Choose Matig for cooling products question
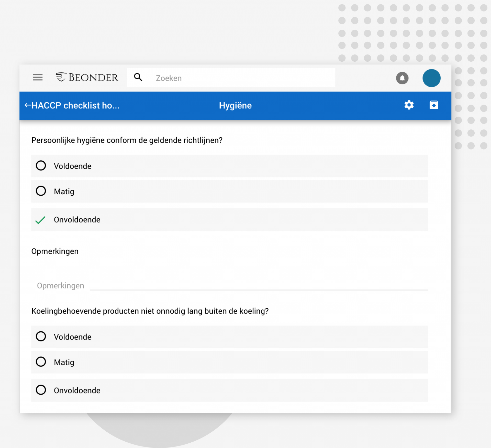 pyautogui.click(x=41, y=362)
